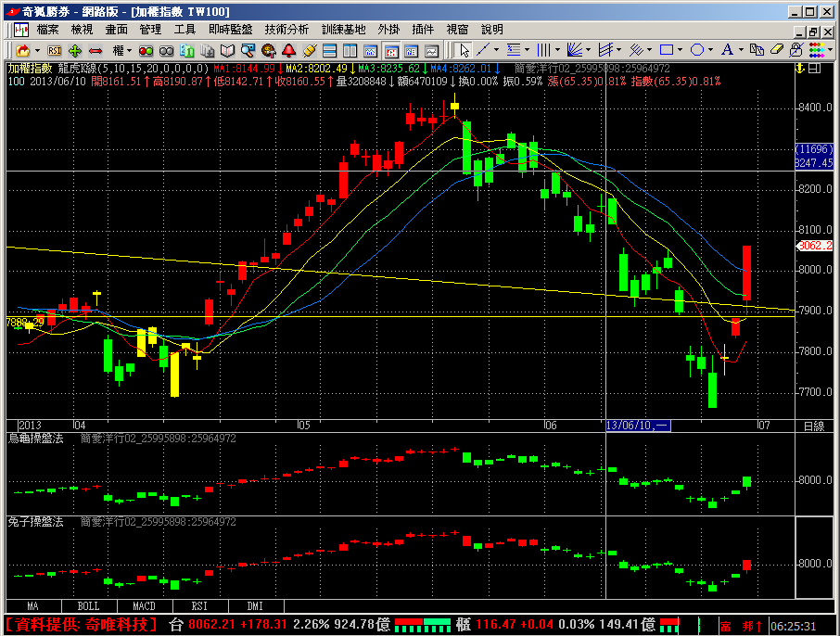Image resolution: width=840 pixels, height=636 pixels.
Task: Click the 7888.29 horizontal line price label
Action: 25,322
